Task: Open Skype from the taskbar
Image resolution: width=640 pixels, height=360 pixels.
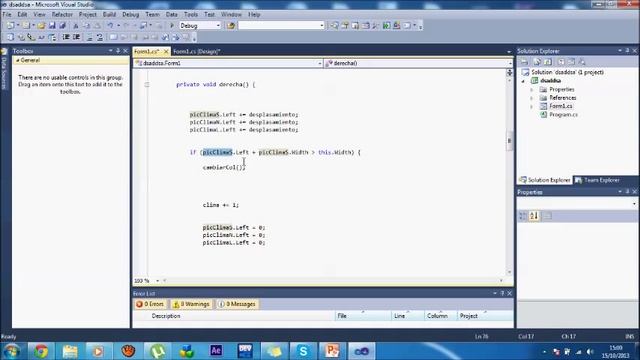Action: [303, 351]
